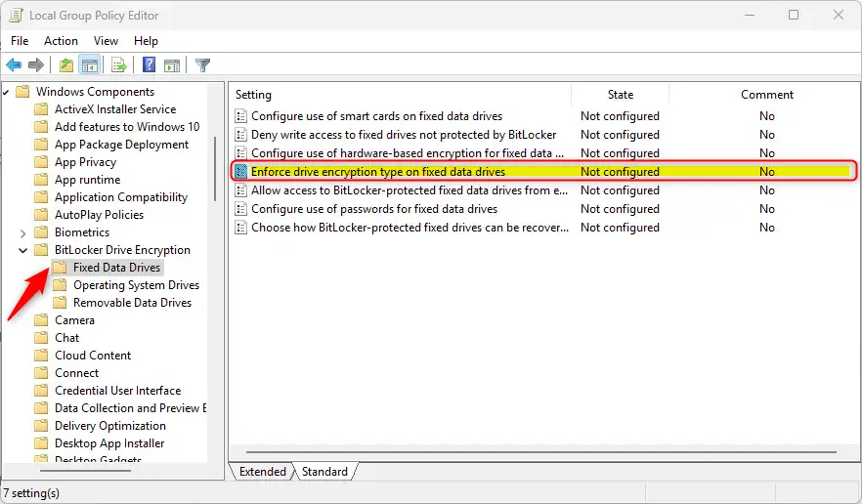Open the View menu
This screenshot has height=504, width=862.
[106, 41]
